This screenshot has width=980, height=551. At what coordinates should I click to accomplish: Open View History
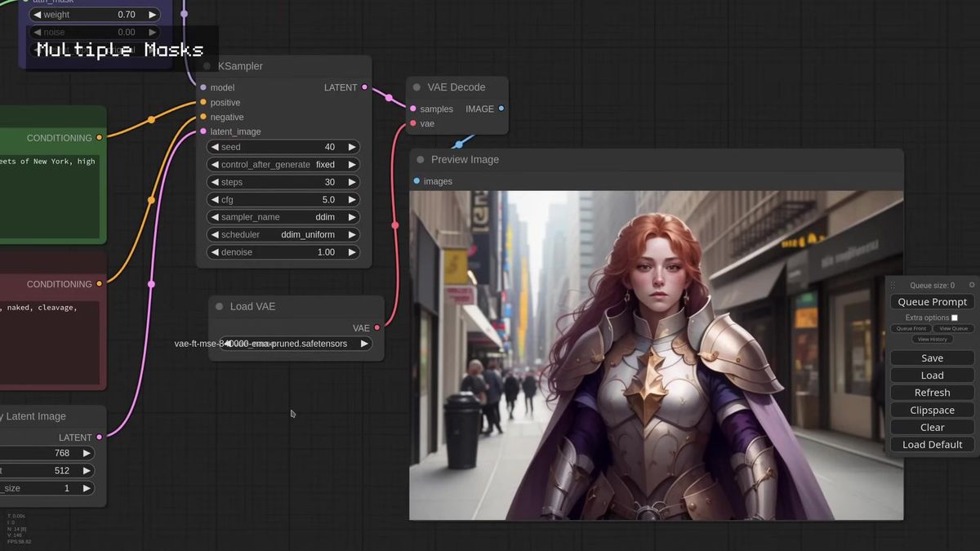click(932, 339)
